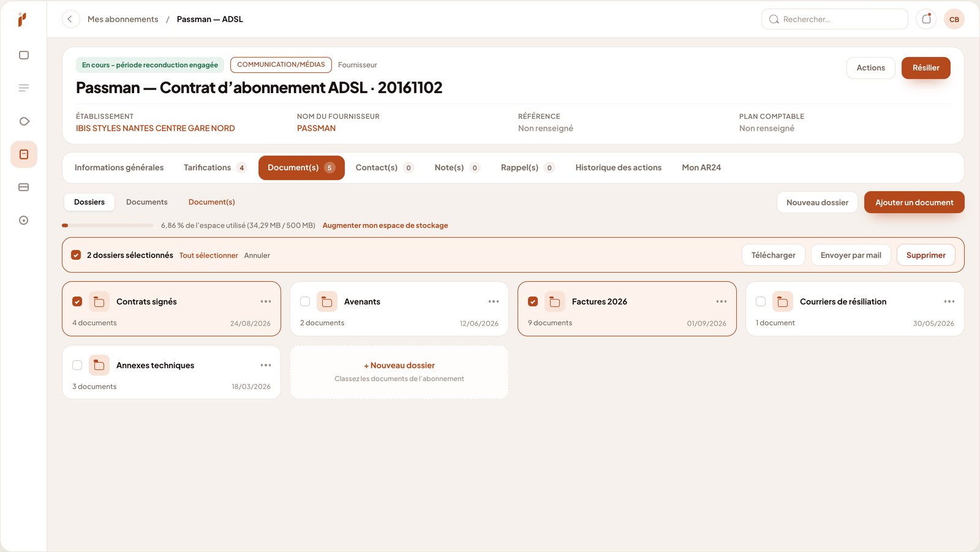
Task: Go back with the arrow button
Action: tap(70, 19)
